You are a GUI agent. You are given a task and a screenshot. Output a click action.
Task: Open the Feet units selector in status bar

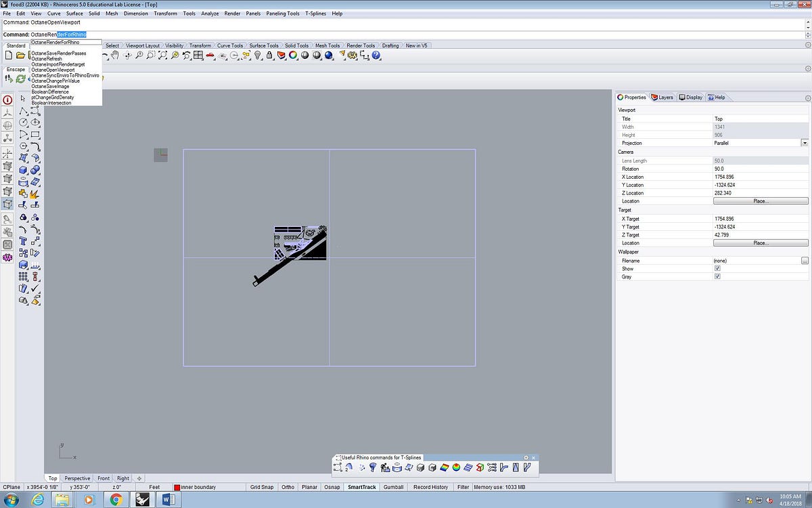[154, 487]
